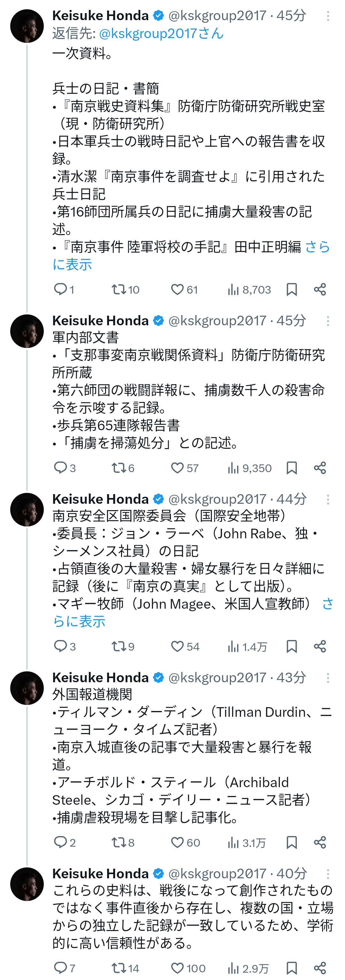Like the tweet with 100 likes
Viewport: 345px width, 980px height.
click(x=177, y=968)
